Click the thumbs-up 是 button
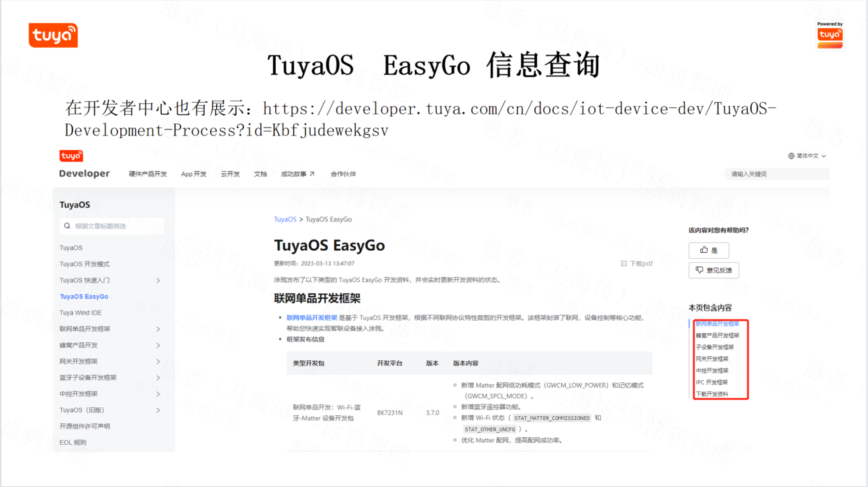 pos(708,250)
